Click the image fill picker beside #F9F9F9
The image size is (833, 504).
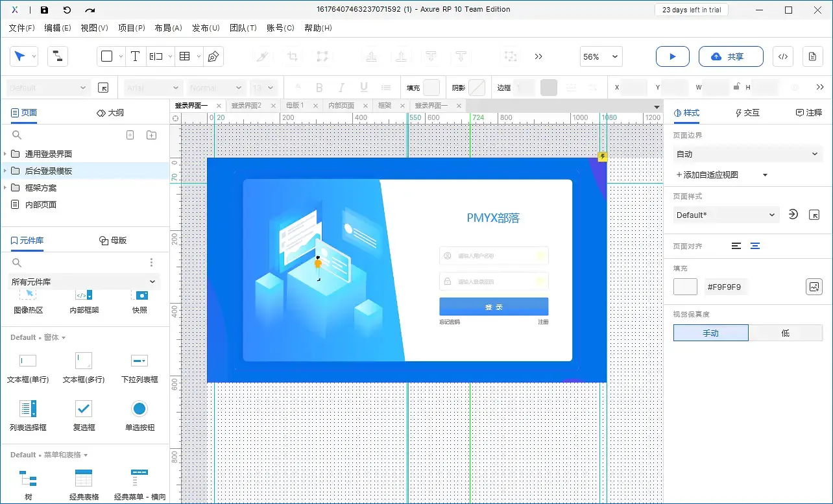coord(814,286)
